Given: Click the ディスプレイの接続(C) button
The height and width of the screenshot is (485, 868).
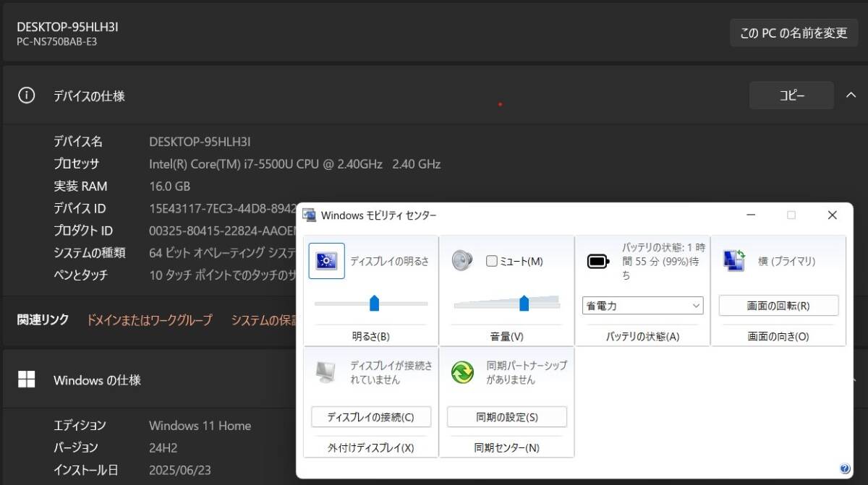Looking at the screenshot, I should coord(371,417).
